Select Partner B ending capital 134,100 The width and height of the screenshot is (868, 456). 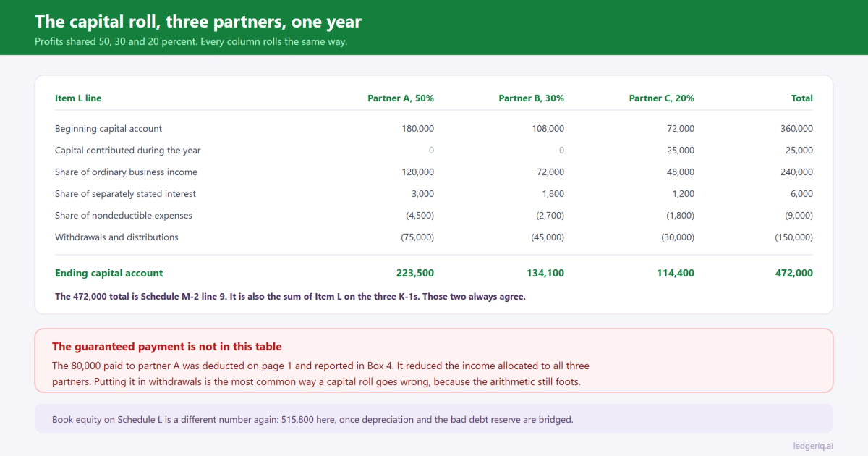pos(545,274)
